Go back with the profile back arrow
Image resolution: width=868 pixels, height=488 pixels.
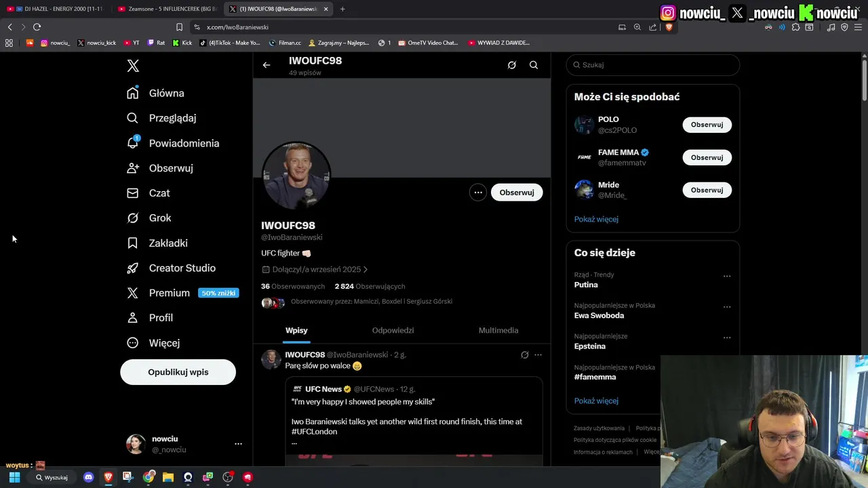pyautogui.click(x=267, y=65)
